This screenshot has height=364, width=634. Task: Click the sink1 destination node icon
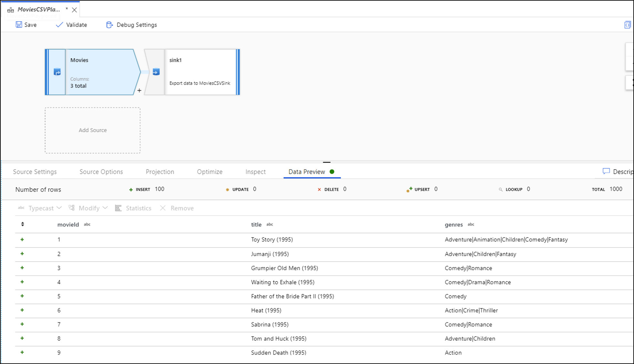[156, 72]
